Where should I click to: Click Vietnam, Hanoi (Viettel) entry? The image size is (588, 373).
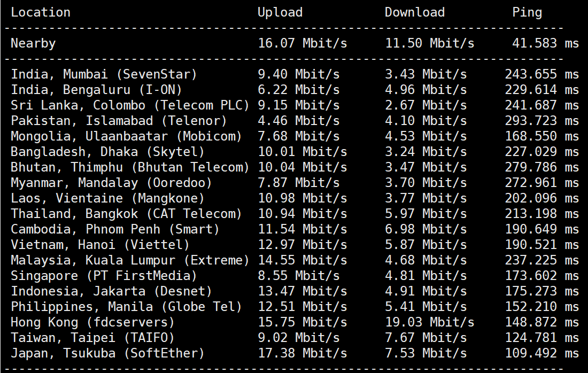100,245
